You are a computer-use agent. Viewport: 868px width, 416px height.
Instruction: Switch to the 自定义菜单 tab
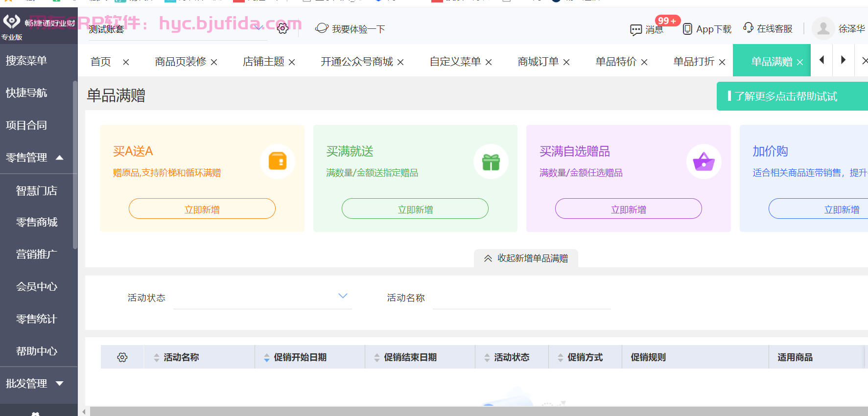(x=455, y=62)
